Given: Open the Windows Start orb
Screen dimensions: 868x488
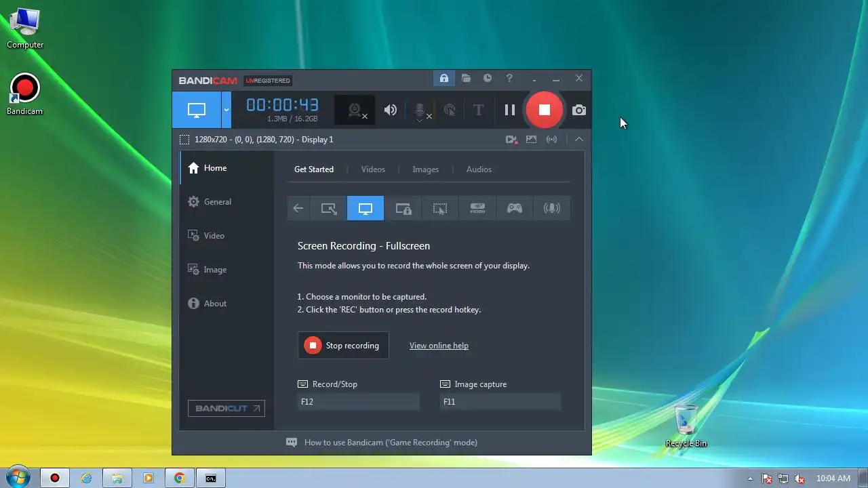Looking at the screenshot, I should [17, 478].
